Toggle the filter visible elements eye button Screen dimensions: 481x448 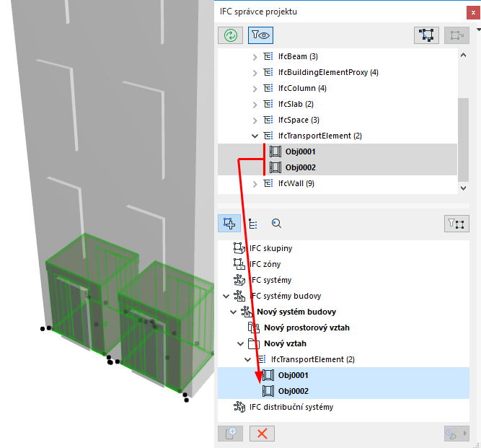tap(260, 35)
